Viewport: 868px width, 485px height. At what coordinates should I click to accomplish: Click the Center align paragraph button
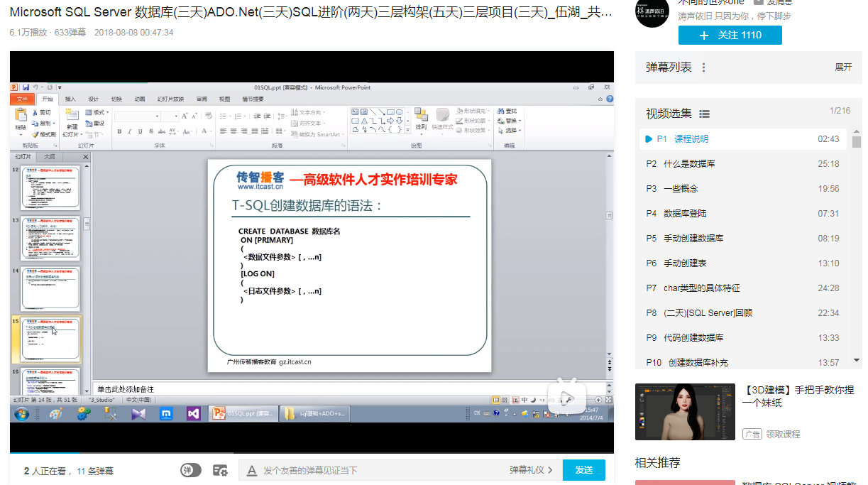coord(233,131)
